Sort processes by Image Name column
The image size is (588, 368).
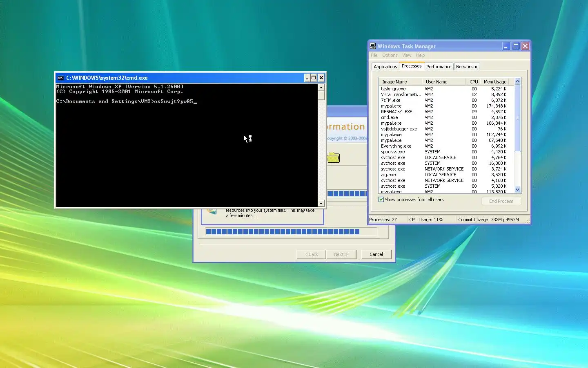pos(400,82)
